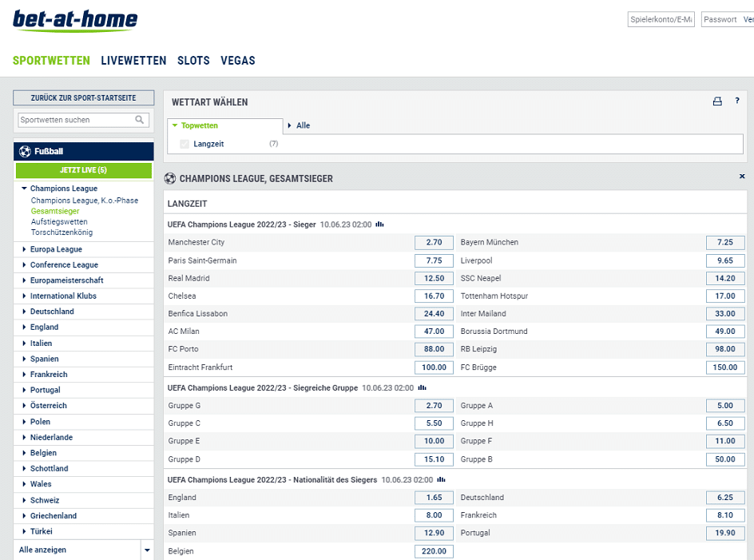Open the Sportwetten tab

coord(51,61)
